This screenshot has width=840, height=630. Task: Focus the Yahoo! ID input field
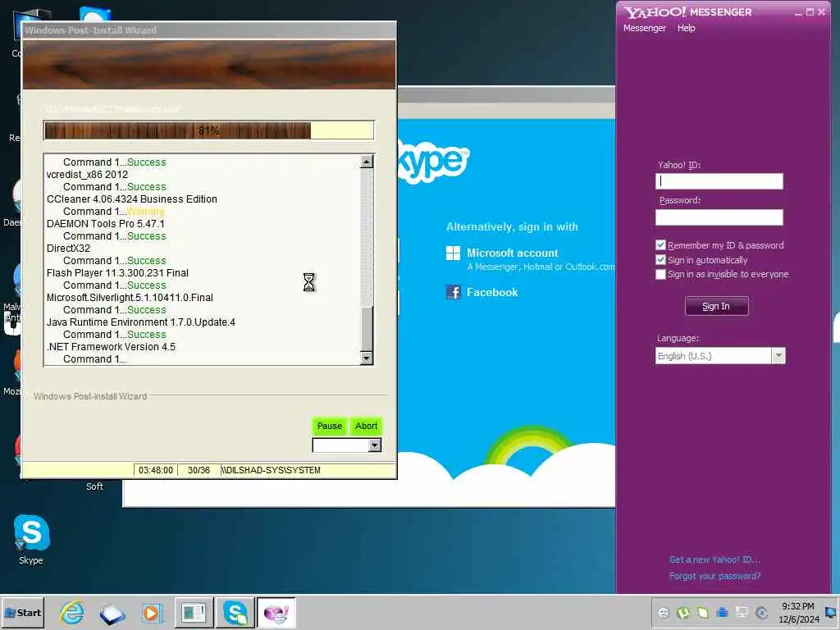click(x=719, y=181)
